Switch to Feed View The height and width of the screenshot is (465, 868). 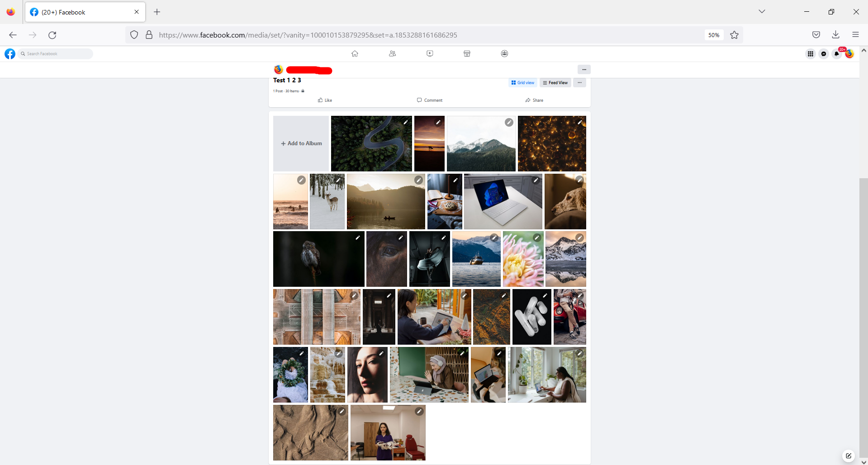(x=555, y=82)
